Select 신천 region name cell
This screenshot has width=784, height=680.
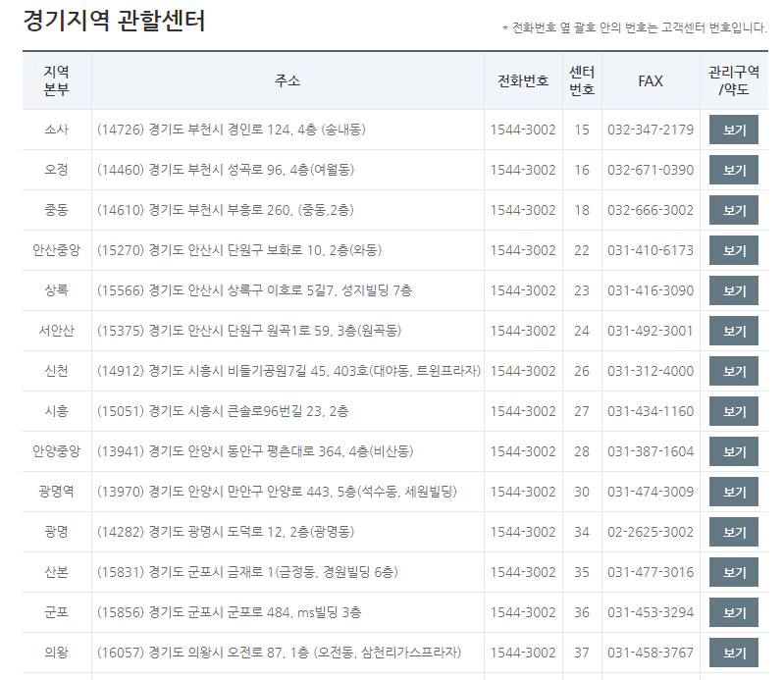pyautogui.click(x=57, y=371)
